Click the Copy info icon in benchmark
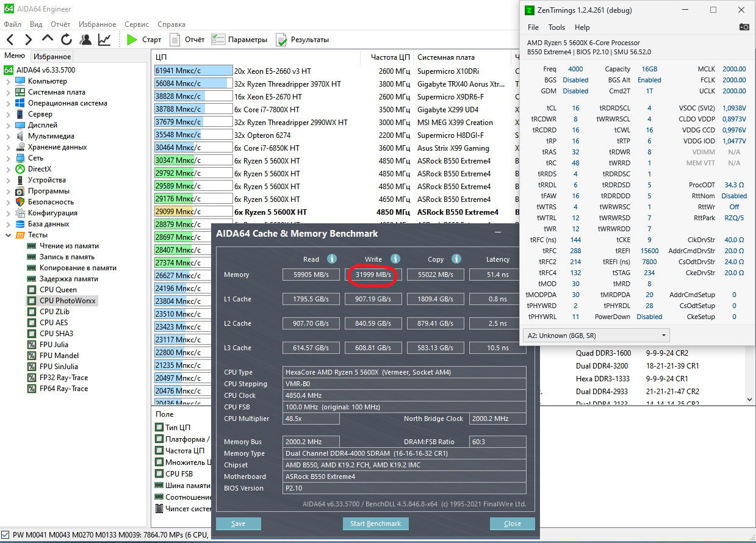The image size is (756, 543). pyautogui.click(x=456, y=259)
